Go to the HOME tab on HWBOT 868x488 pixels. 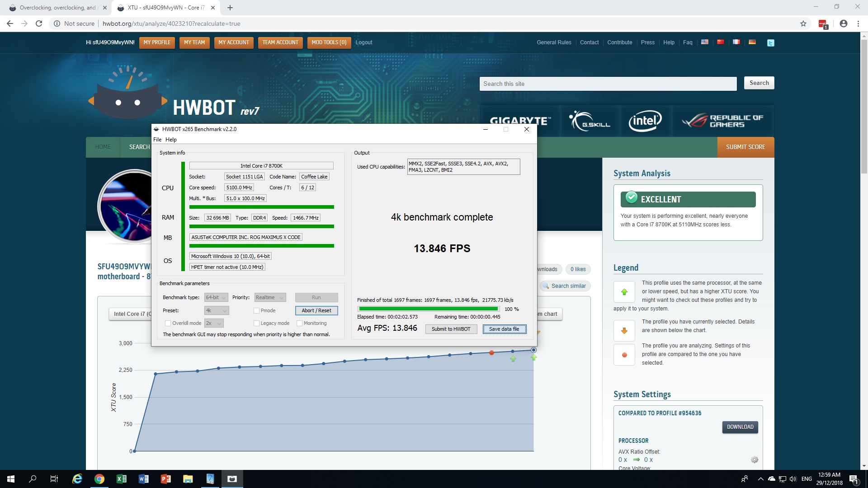click(103, 147)
